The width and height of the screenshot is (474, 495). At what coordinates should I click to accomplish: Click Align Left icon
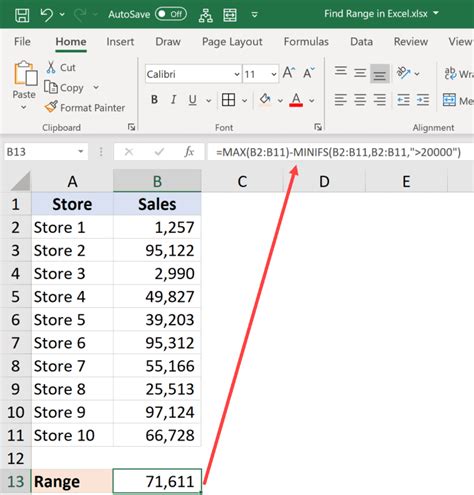click(340, 100)
